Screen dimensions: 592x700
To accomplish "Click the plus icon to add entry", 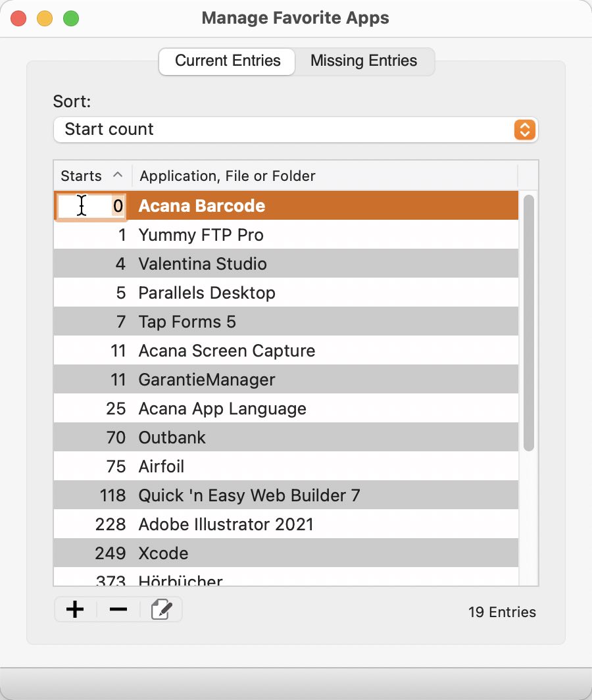I will (x=75, y=609).
